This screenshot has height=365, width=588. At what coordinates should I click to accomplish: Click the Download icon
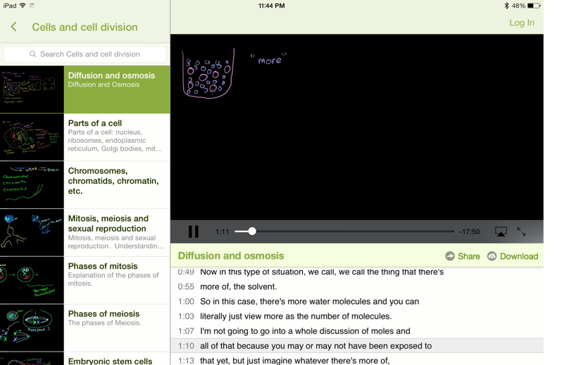click(x=492, y=256)
